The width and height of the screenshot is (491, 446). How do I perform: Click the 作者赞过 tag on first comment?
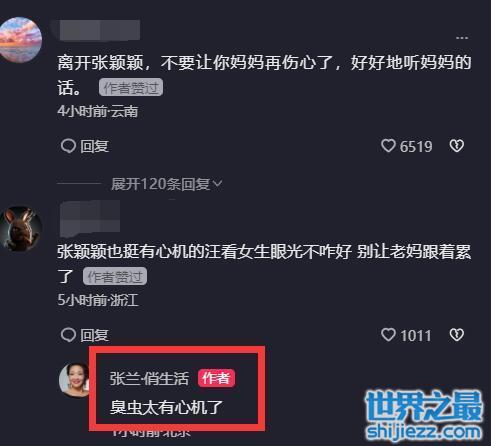(131, 88)
